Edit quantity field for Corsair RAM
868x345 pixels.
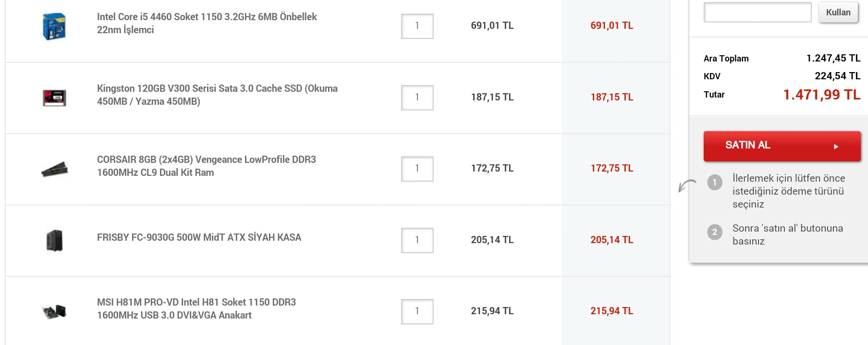(417, 169)
